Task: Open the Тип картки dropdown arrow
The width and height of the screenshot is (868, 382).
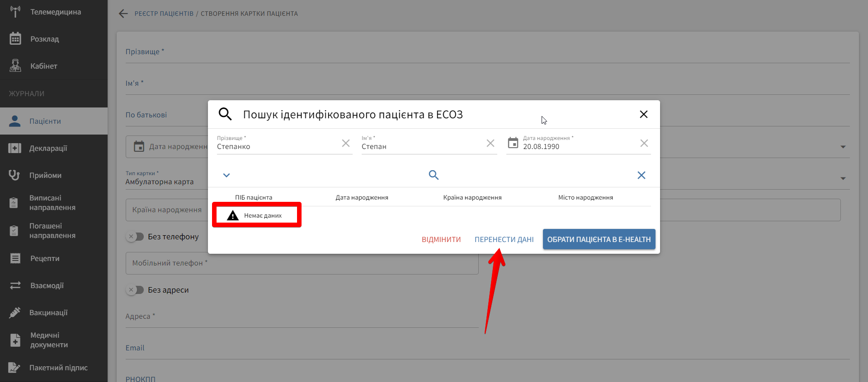Action: coord(843,178)
